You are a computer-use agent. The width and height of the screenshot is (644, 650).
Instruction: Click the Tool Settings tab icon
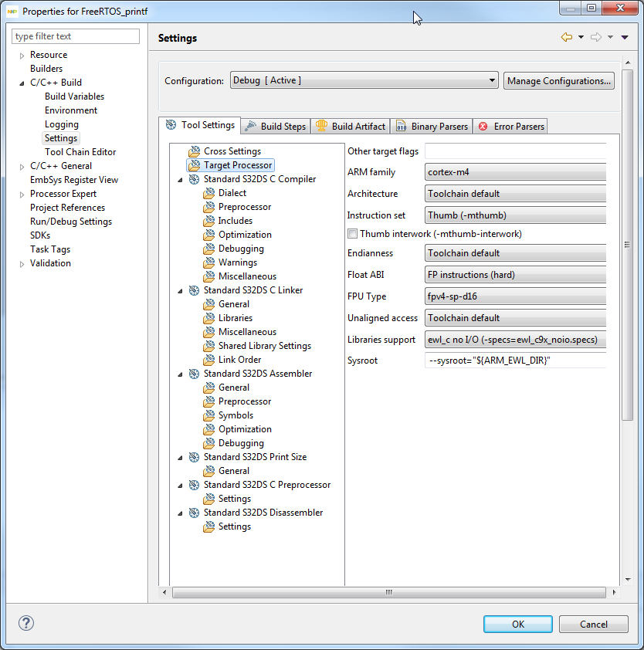pos(171,125)
